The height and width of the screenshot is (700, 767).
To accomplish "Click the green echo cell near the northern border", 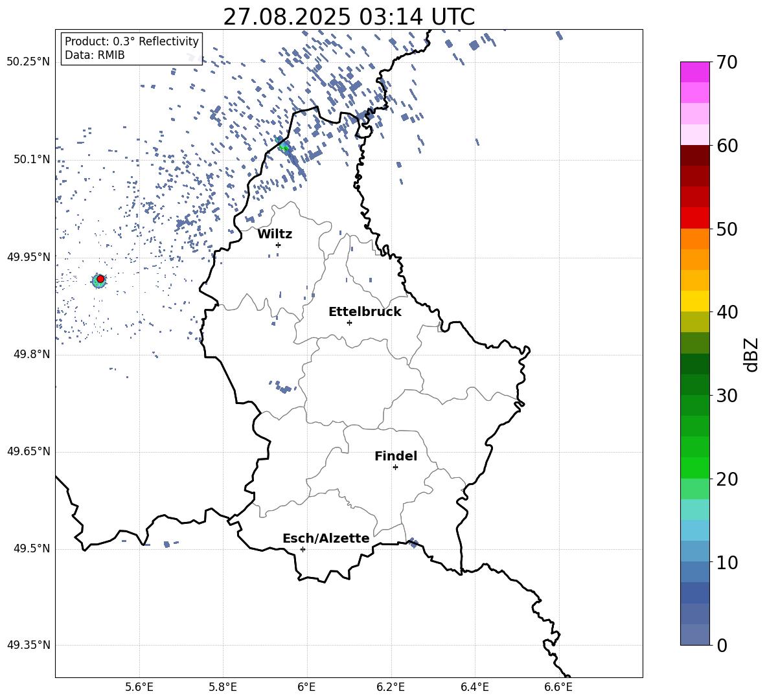I will [x=284, y=146].
